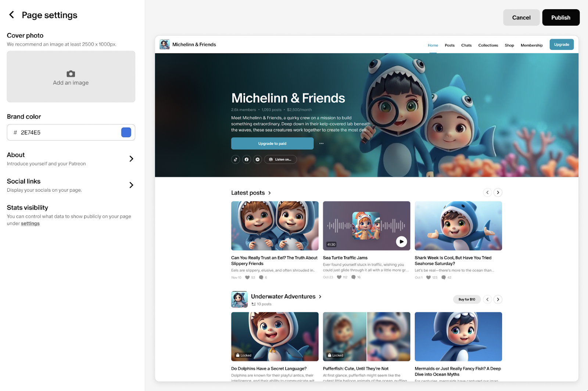588x391 pixels.
Task: Open comments on Sea Turtle Traffic Jams
Action: click(x=354, y=277)
